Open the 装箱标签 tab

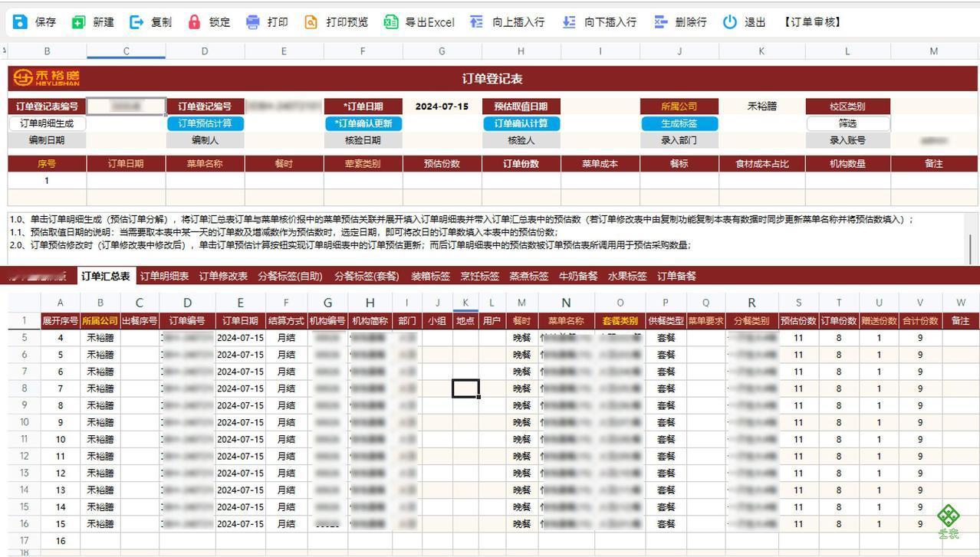tap(430, 276)
